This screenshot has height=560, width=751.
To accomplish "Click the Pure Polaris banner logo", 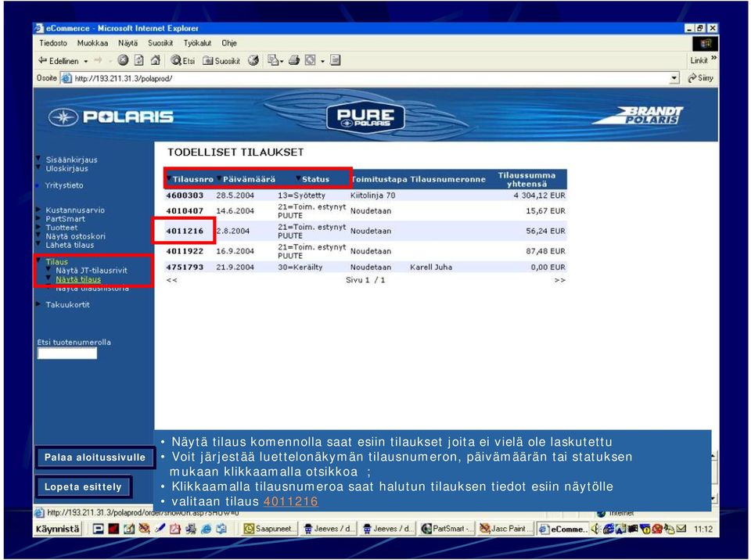I will 365,117.
